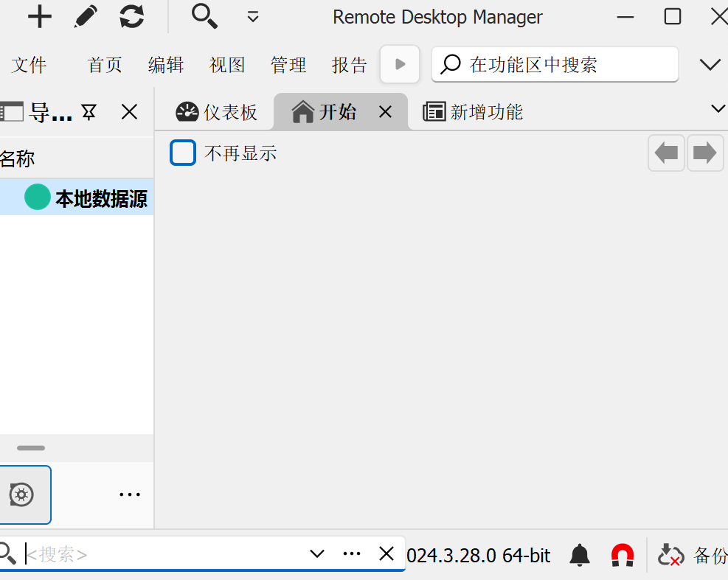Viewport: 728px width, 580px height.
Task: Click the red magnet icon in status bar
Action: [x=622, y=555]
